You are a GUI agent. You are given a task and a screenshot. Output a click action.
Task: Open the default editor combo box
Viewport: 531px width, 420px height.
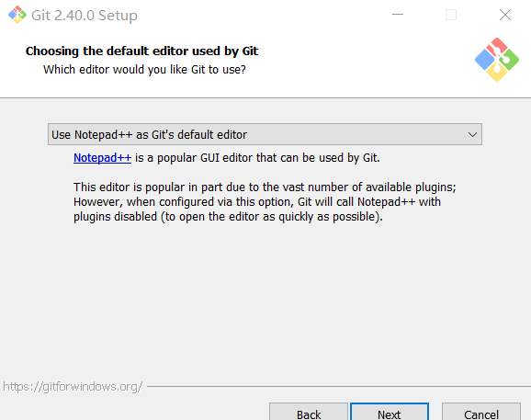click(265, 134)
